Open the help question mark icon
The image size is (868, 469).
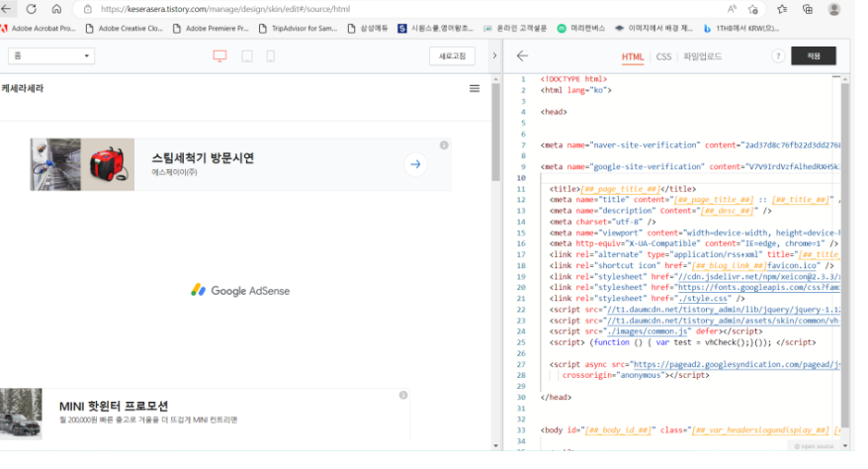click(x=778, y=56)
